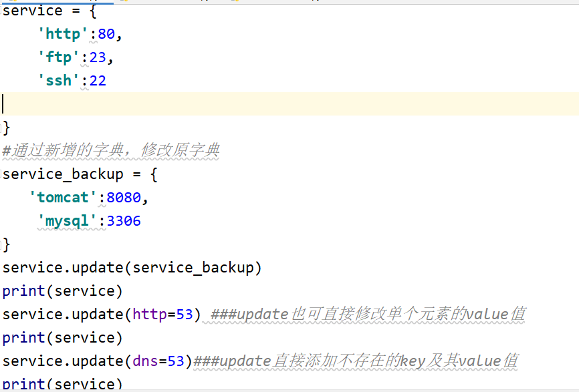Click comment ###update直接添加不存在的key及其value值
Viewport: 579px width, 392px height.
point(356,361)
